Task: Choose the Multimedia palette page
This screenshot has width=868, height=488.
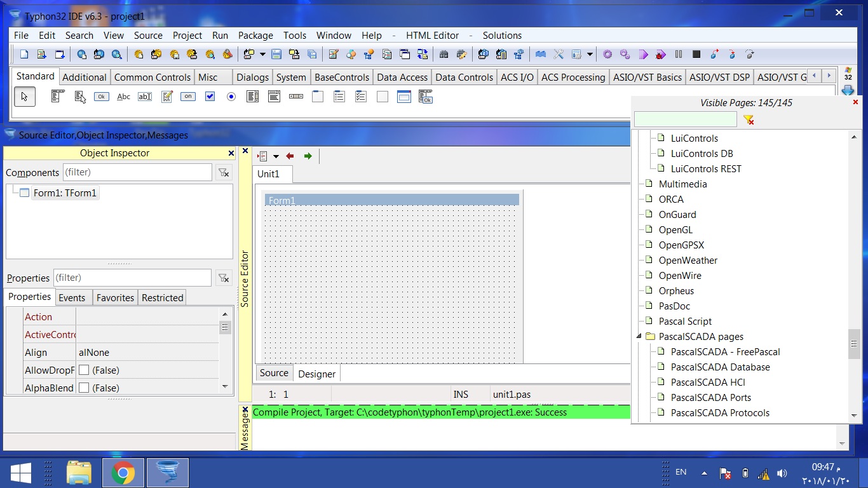Action: tap(683, 184)
